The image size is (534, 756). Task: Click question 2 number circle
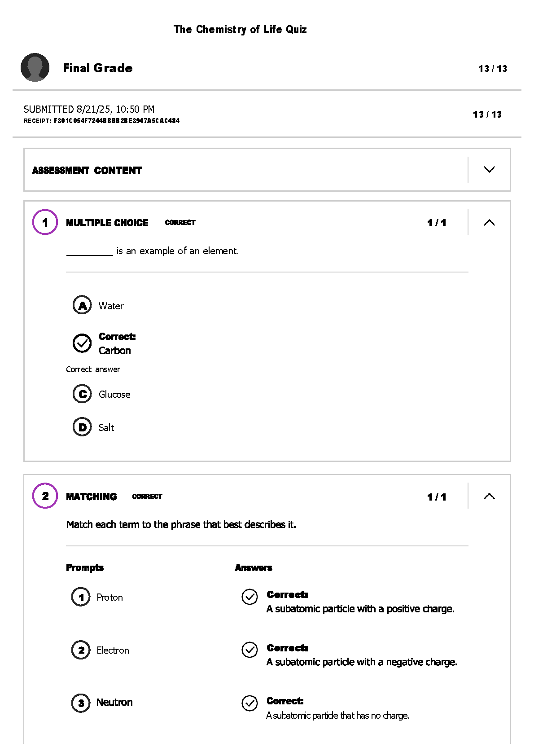(x=45, y=496)
